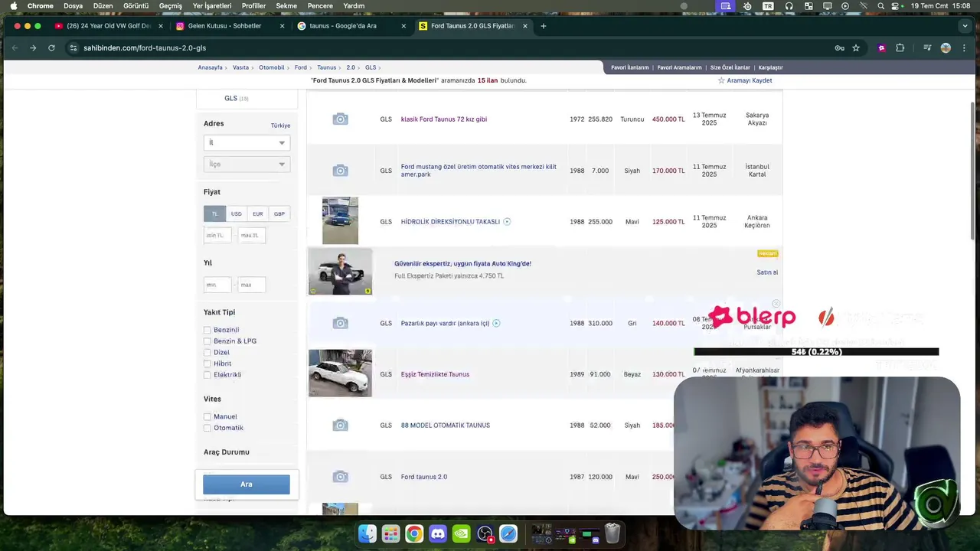This screenshot has width=980, height=551.
Task: Click the browser back arrow
Action: coord(15,47)
